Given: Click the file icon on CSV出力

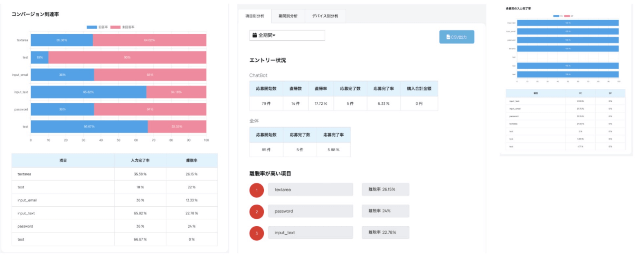Looking at the screenshot, I should (x=448, y=37).
